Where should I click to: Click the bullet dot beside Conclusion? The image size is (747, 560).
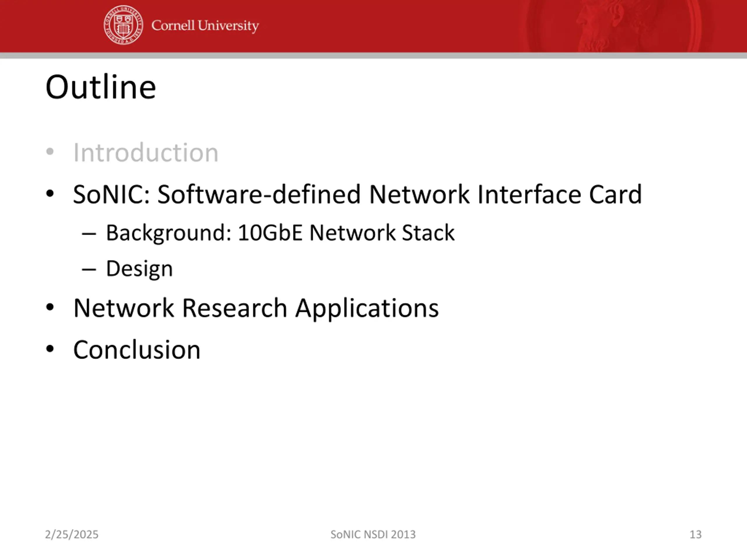coord(50,349)
